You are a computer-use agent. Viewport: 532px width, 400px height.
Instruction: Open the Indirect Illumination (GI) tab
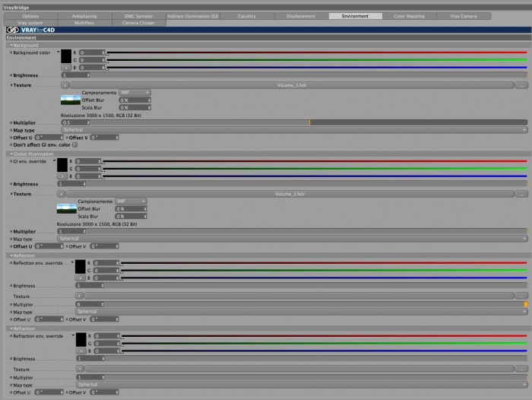coord(193,16)
